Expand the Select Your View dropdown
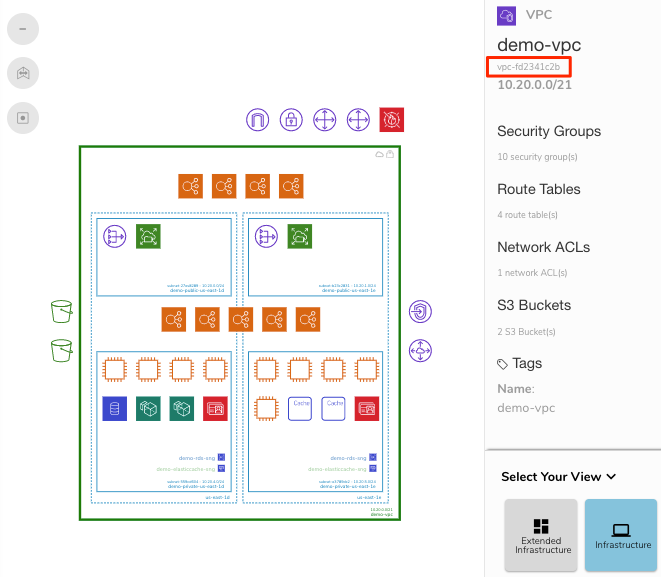The width and height of the screenshot is (661, 577). 558,477
